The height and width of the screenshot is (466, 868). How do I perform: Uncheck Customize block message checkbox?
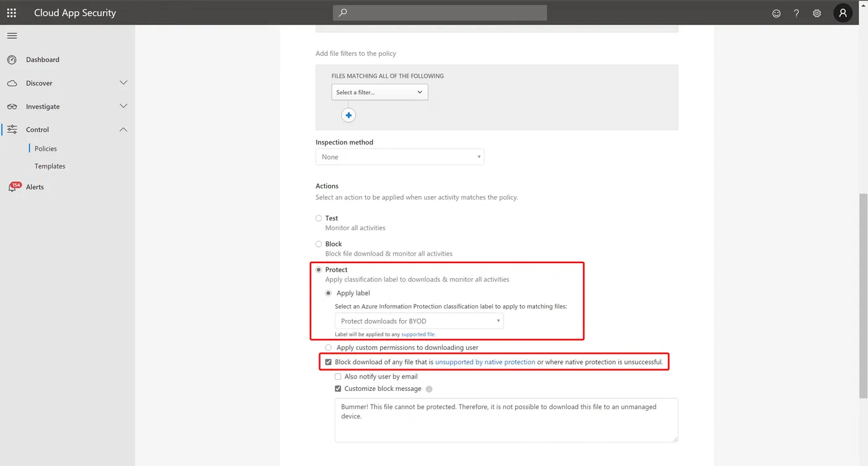tap(338, 389)
